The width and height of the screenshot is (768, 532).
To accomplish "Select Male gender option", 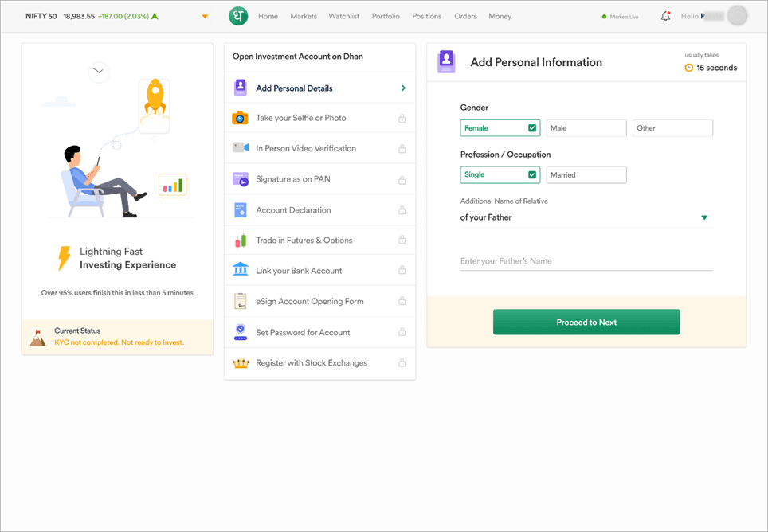I will [x=586, y=128].
